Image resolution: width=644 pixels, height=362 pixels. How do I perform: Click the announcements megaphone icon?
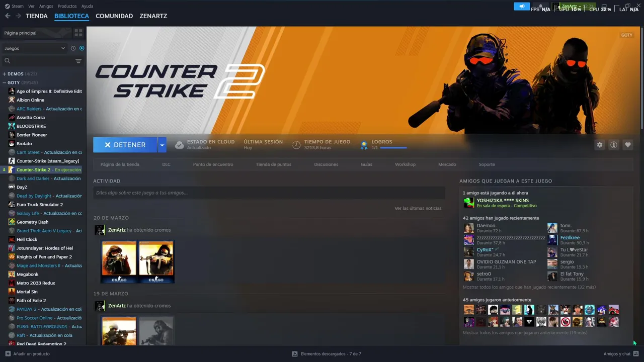pyautogui.click(x=522, y=7)
